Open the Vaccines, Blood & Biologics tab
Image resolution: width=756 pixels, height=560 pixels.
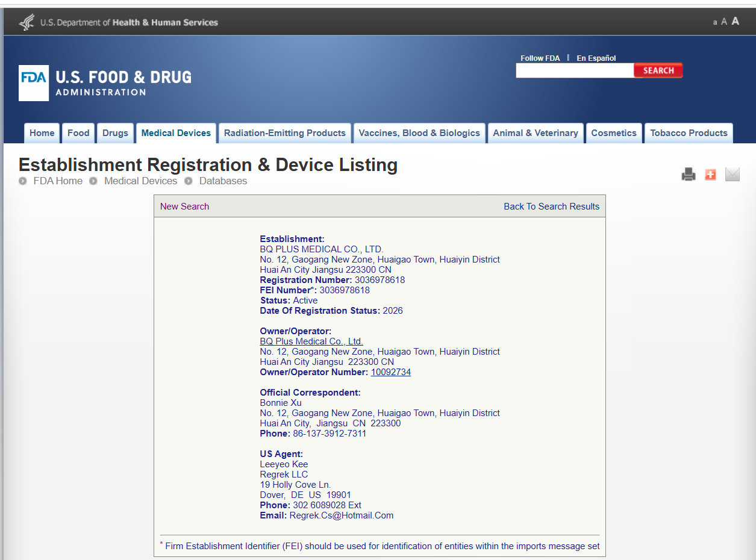pyautogui.click(x=419, y=133)
